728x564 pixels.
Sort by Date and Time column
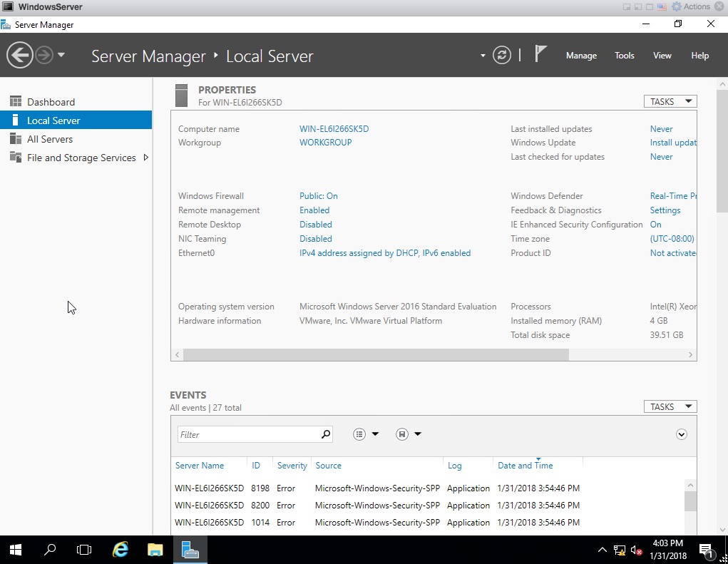[525, 465]
